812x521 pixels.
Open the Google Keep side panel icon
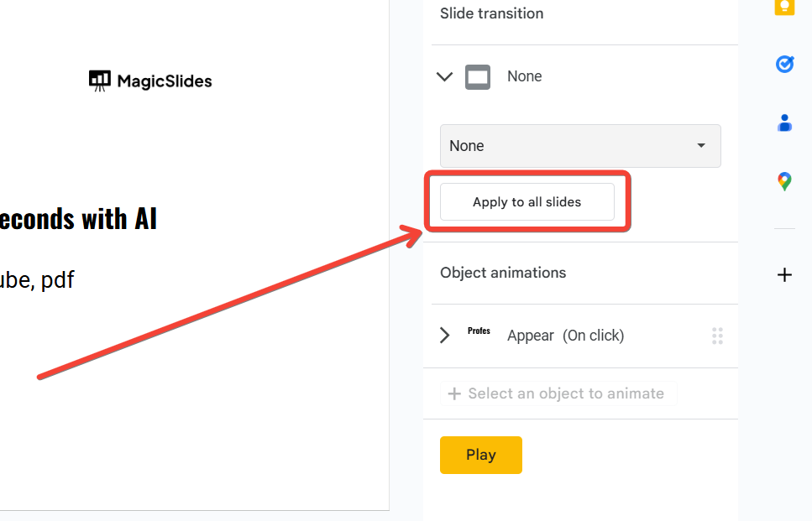(x=784, y=7)
